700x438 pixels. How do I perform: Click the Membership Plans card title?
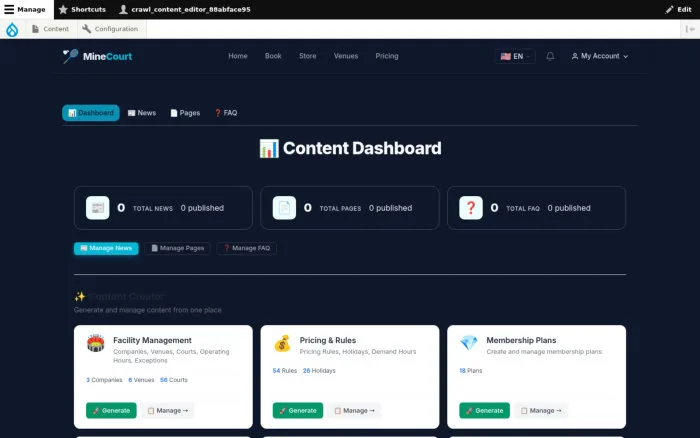521,340
